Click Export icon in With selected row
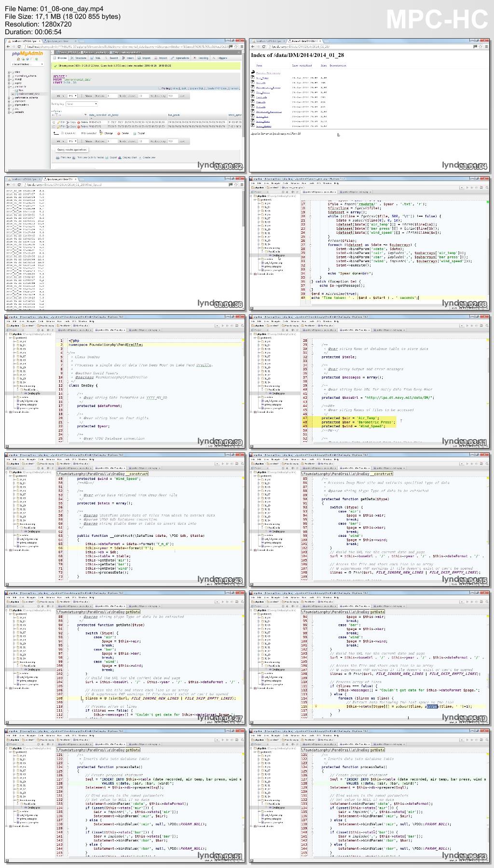This screenshot has width=494, height=868. [x=135, y=133]
